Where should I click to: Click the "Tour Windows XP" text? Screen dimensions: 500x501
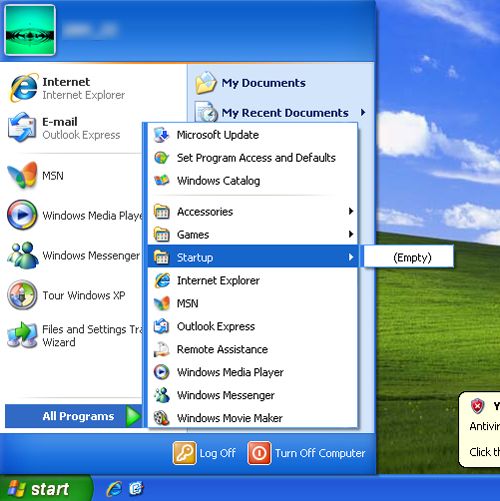coord(84,295)
